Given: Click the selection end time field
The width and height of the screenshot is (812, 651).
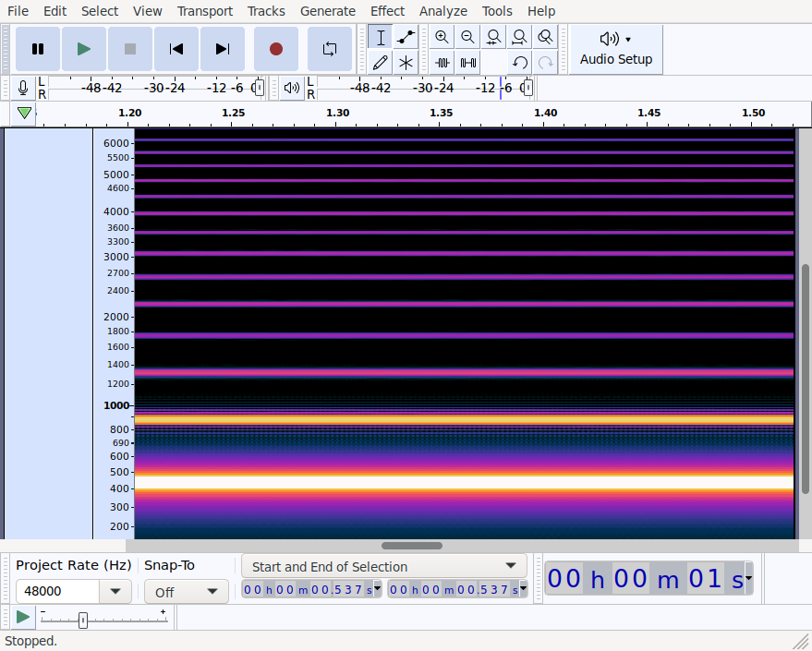Looking at the screenshot, I should [x=454, y=589].
